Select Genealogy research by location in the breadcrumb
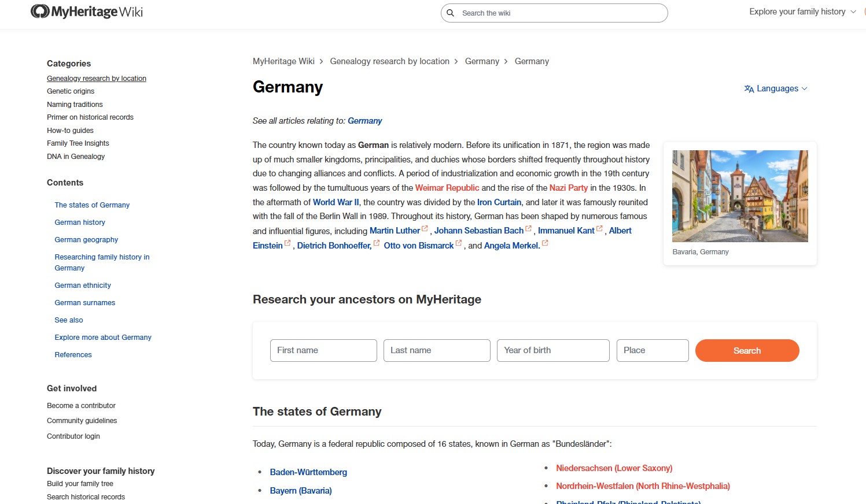The image size is (866, 504). pyautogui.click(x=389, y=61)
